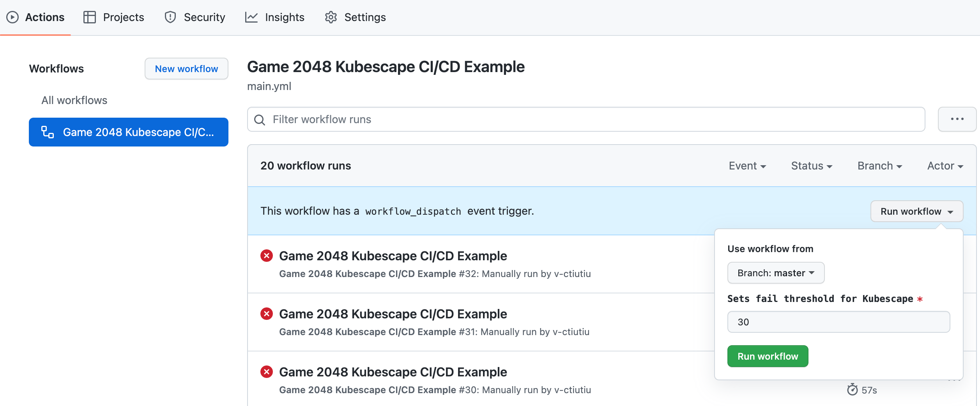
Task: Open the Status filter dropdown
Action: click(x=812, y=166)
